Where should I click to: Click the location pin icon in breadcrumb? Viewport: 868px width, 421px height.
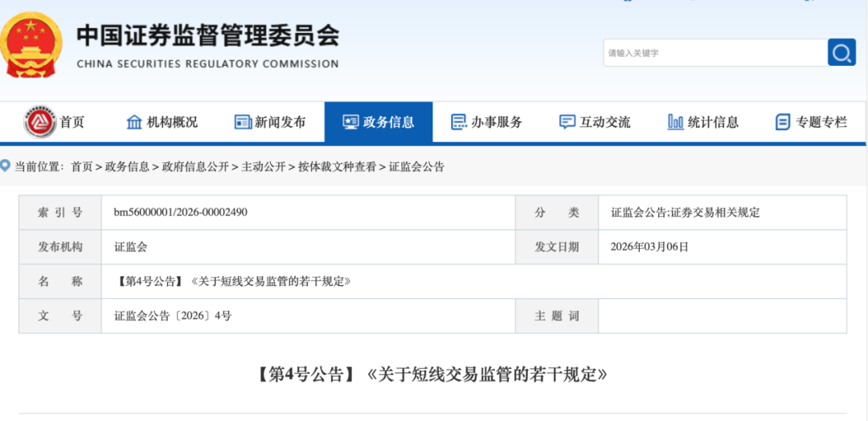(5, 166)
